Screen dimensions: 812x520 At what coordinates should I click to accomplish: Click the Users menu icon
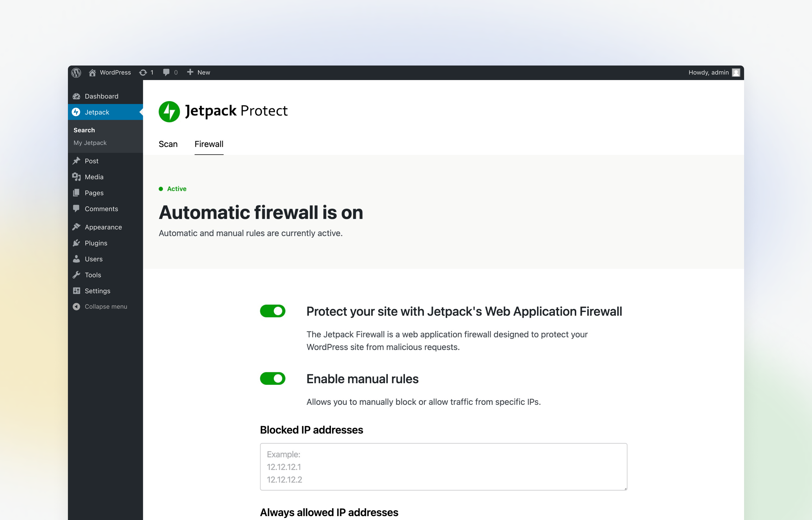click(x=78, y=258)
